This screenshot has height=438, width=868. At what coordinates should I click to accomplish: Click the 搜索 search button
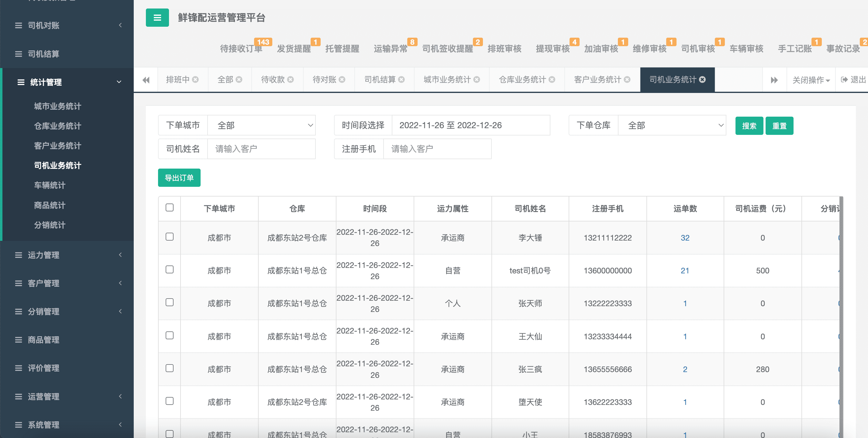pyautogui.click(x=749, y=126)
